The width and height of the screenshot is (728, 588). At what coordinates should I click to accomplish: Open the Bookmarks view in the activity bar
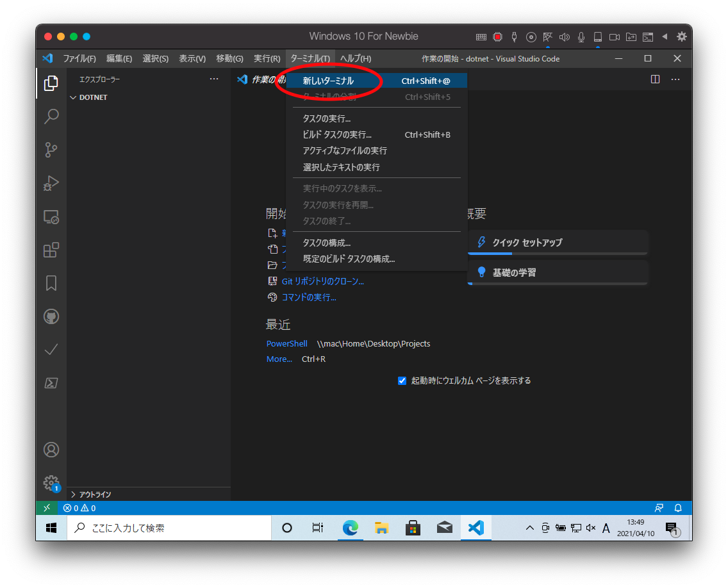pos(51,283)
